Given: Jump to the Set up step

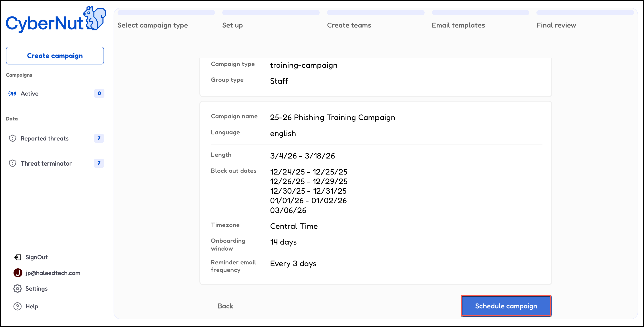Looking at the screenshot, I should click(232, 25).
